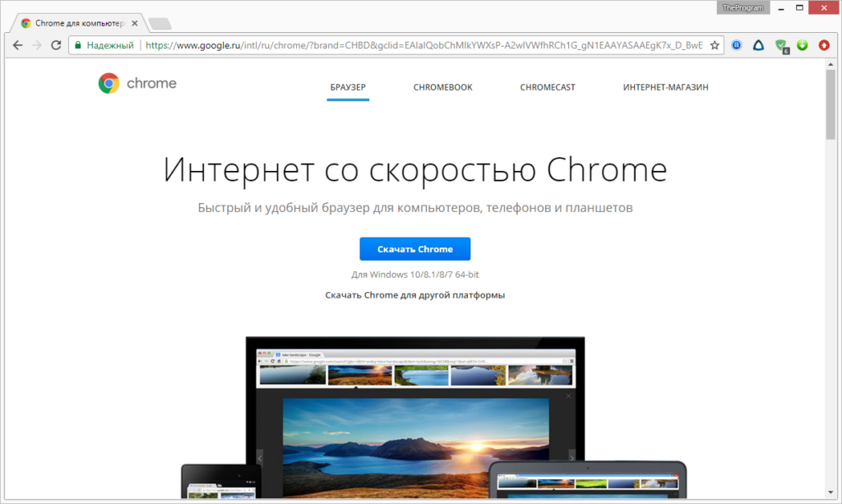Minimize the Chrome window

(x=781, y=7)
